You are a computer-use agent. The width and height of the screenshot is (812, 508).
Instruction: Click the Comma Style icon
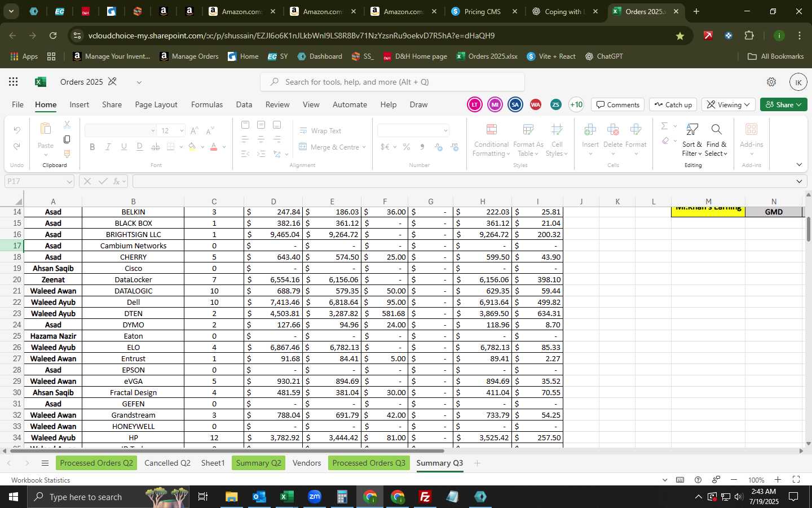[422, 147]
